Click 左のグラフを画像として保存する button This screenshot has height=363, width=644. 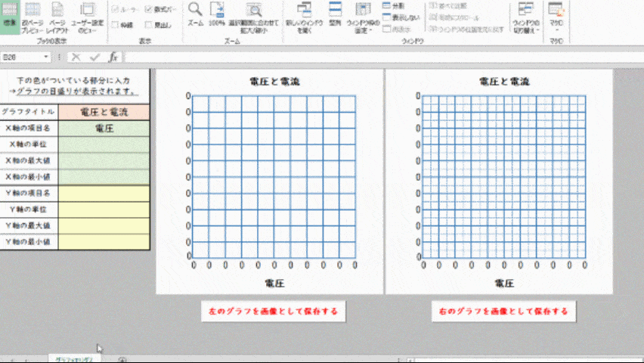click(273, 311)
